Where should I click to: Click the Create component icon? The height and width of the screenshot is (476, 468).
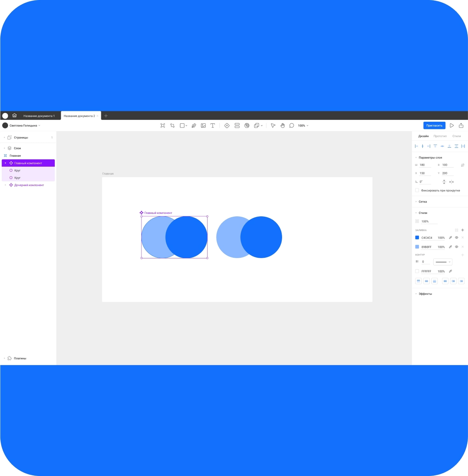point(227,126)
